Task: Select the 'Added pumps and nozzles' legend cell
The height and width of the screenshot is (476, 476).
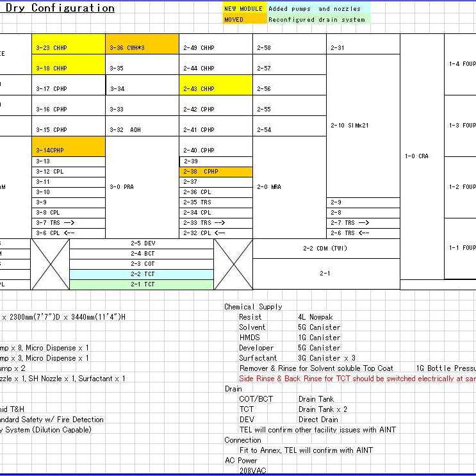Action: (316, 9)
